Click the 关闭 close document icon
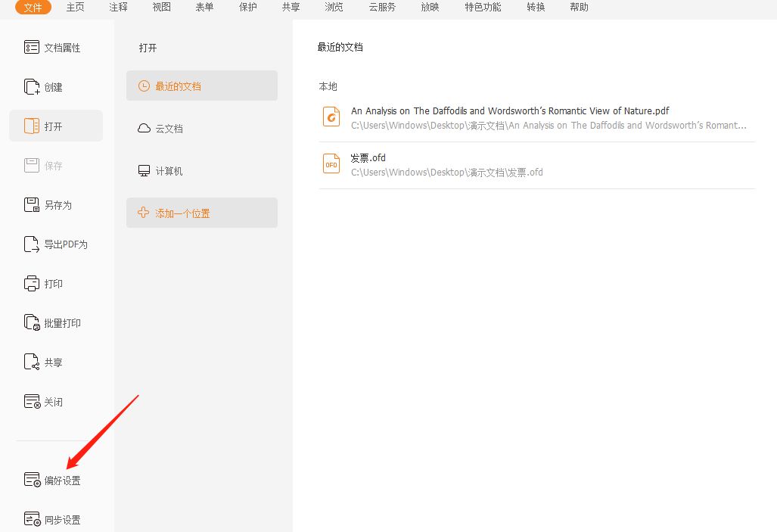The width and height of the screenshot is (777, 532). [x=32, y=402]
